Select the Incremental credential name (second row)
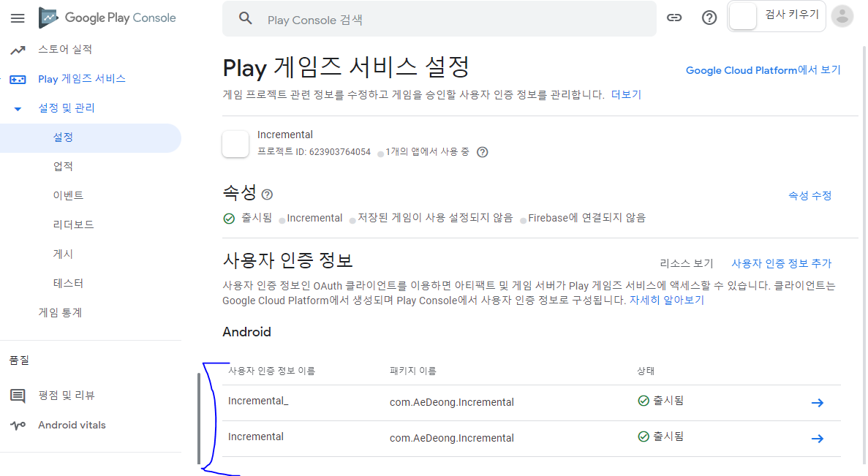Screen dimensions: 868x476 pos(256,437)
